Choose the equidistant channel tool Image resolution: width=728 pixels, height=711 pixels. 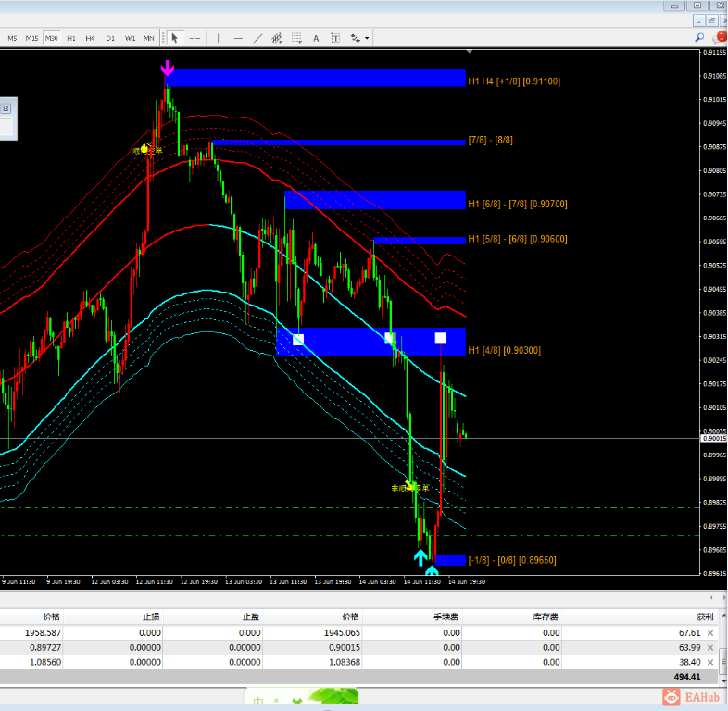(277, 38)
